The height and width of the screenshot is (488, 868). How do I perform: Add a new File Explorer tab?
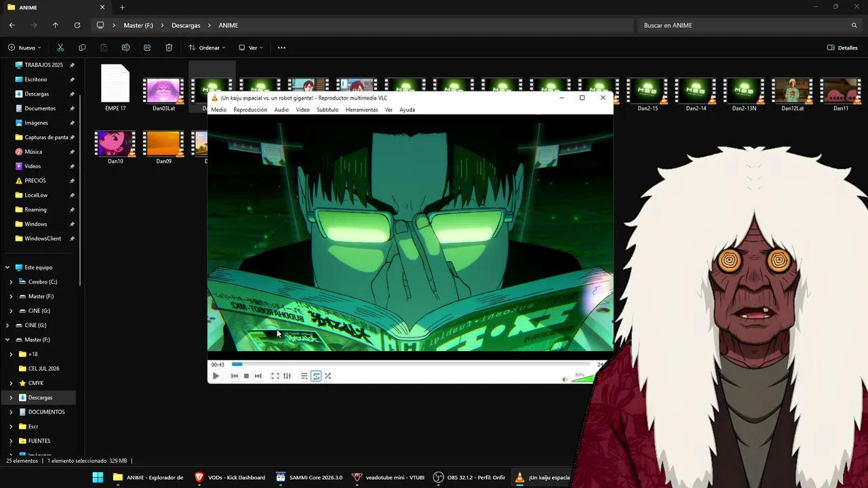(122, 7)
